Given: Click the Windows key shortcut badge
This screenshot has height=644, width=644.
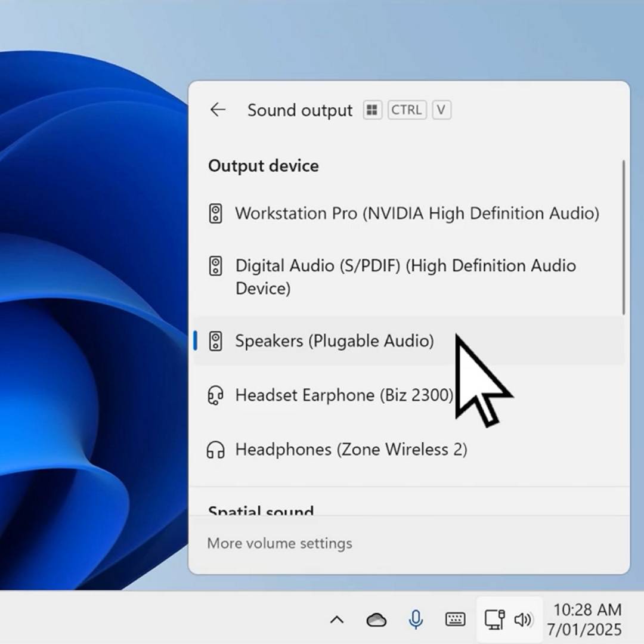Looking at the screenshot, I should pyautogui.click(x=372, y=110).
